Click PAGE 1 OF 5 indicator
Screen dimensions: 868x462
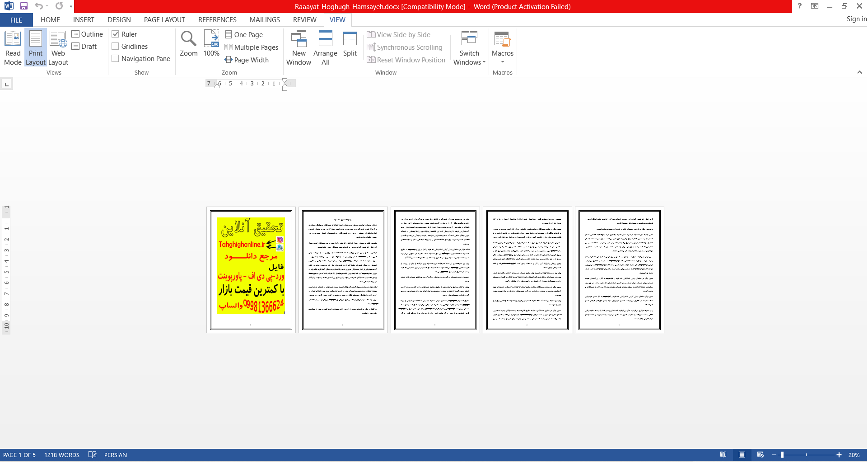coord(19,455)
